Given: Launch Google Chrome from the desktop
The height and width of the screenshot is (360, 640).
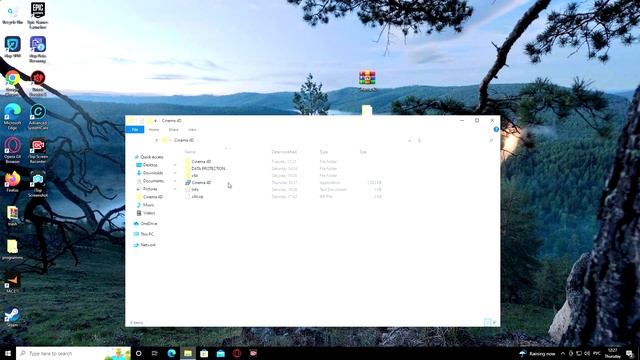Looking at the screenshot, I should [12, 83].
